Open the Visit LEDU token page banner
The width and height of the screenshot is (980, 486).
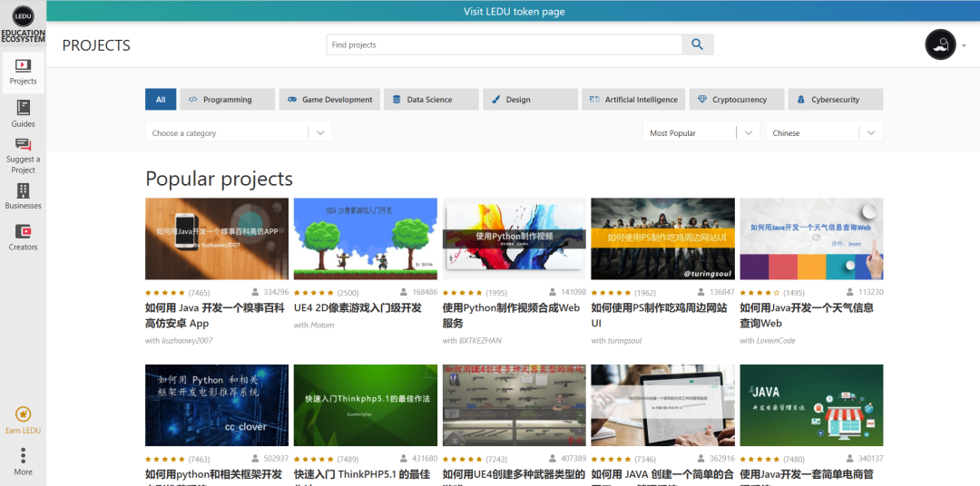coord(514,11)
